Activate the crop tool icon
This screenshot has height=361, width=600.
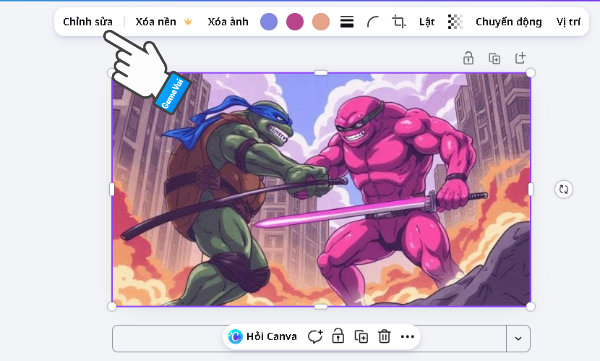coord(399,22)
